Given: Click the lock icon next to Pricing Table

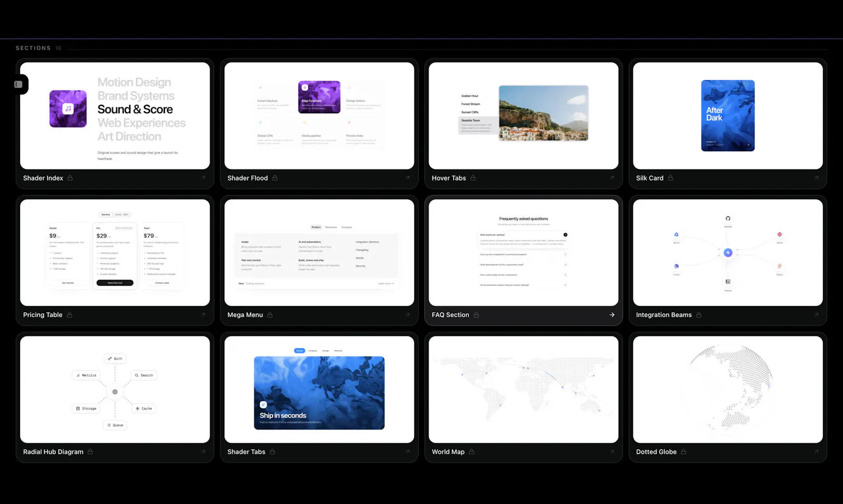Looking at the screenshot, I should click(x=70, y=315).
